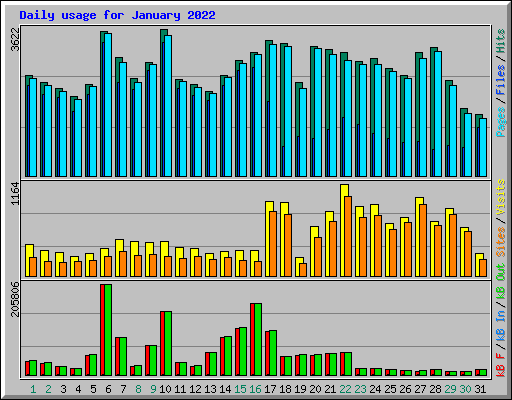Click the bottom axis value 205806
Screen dimensions: 512x400
pos(16,299)
